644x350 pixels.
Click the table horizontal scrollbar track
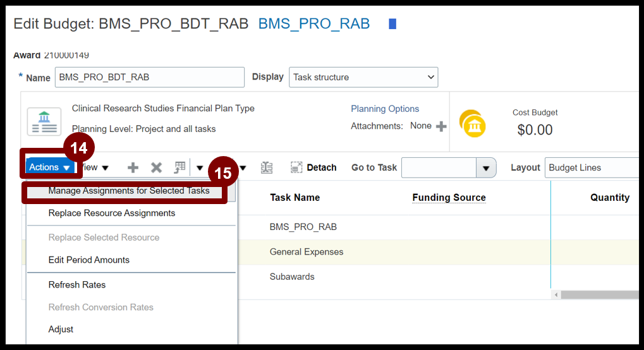coord(600,295)
